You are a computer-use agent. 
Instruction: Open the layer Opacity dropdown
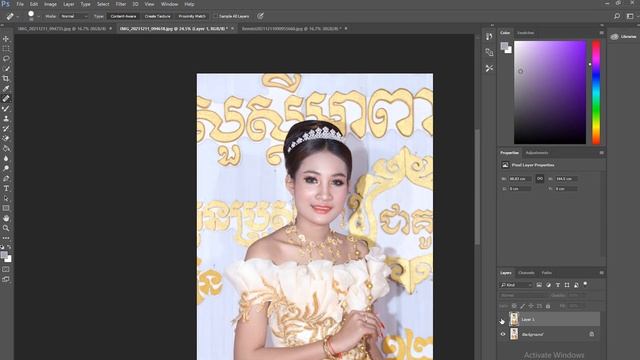tap(576, 295)
